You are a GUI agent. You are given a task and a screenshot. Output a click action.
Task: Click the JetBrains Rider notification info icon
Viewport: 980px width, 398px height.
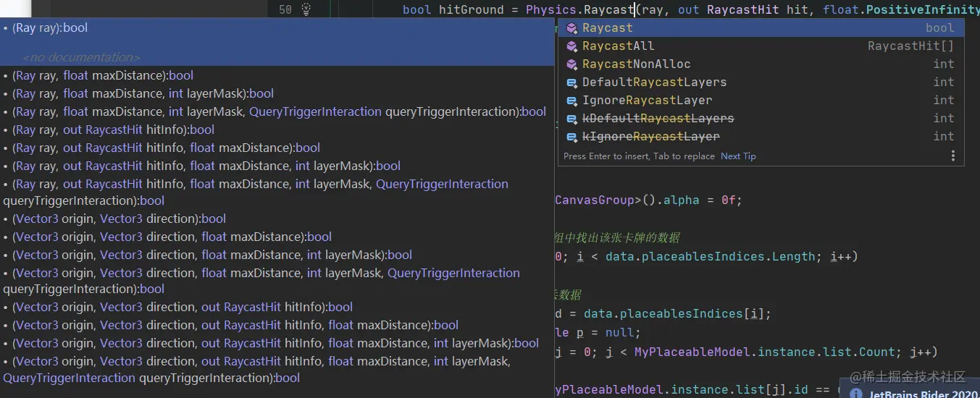(856, 394)
